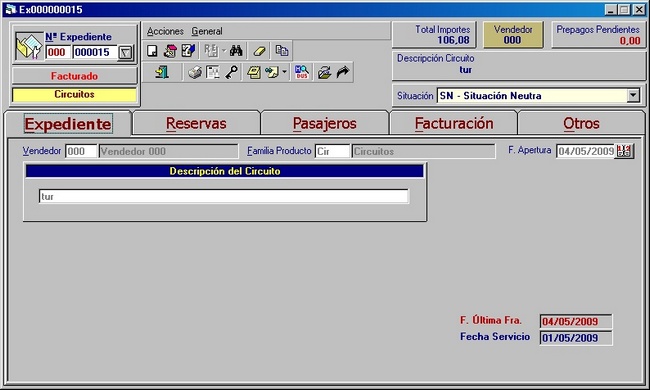Switch to the Otros tab
Screen dimensions: 650x390
pyautogui.click(x=581, y=124)
